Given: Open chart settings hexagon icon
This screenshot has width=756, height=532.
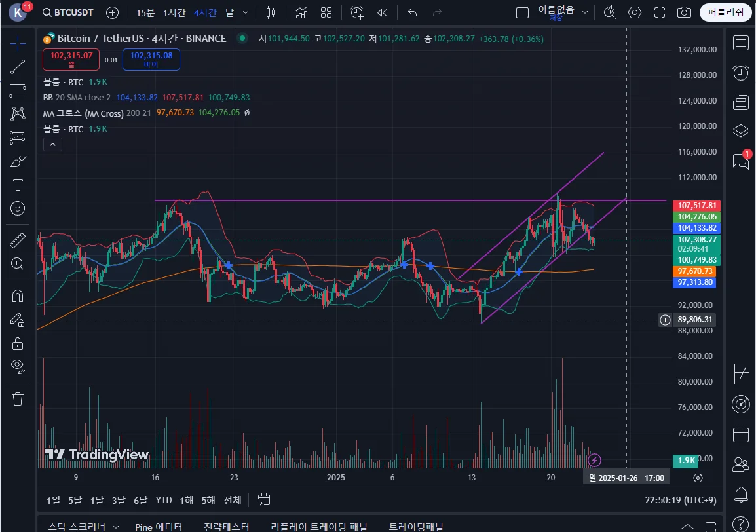Looking at the screenshot, I should [635, 12].
